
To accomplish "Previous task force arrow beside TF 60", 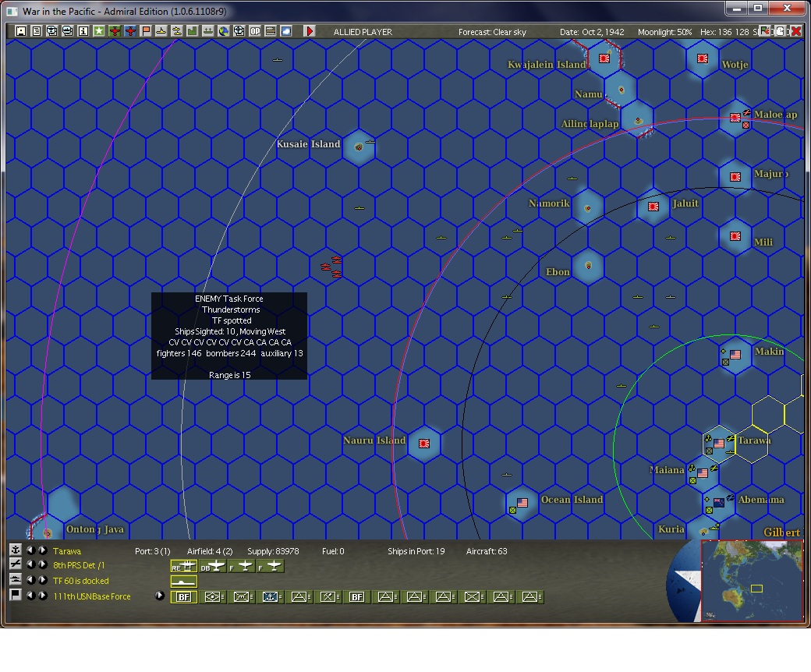I will tap(31, 580).
